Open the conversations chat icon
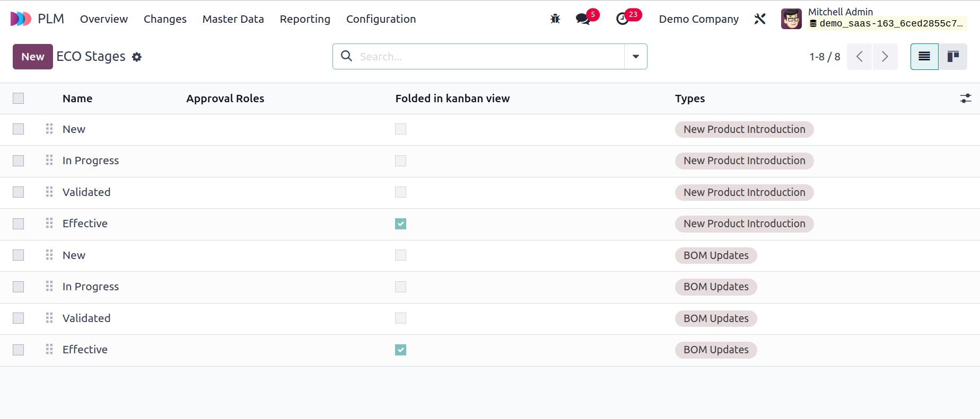 tap(583, 19)
